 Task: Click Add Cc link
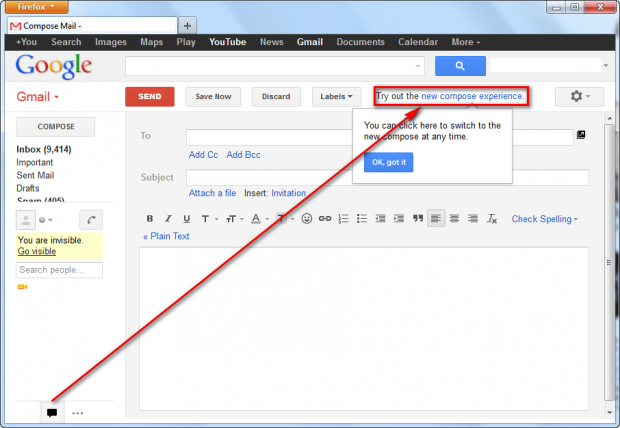click(203, 155)
